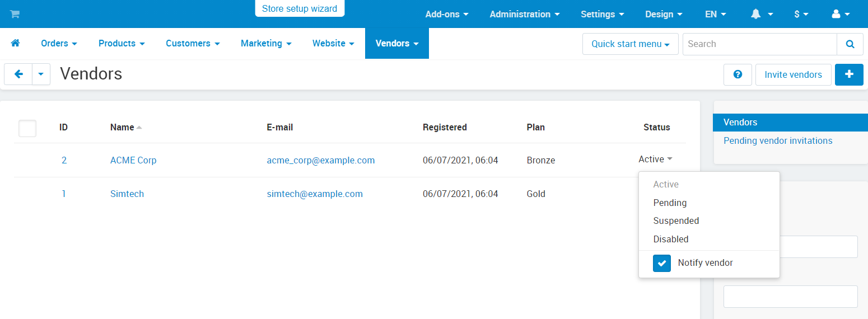Go to the home dashboard icon
This screenshot has height=319, width=868.
15,43
